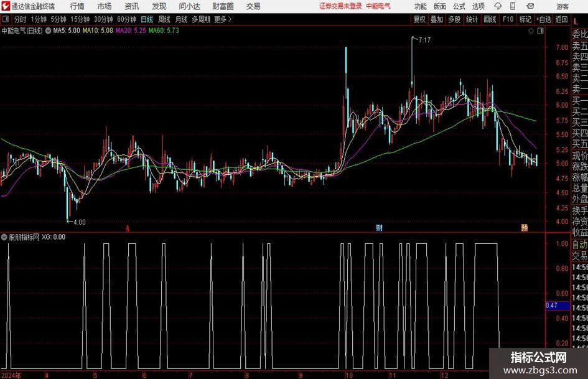Click the 画线 drawing button
The image size is (588, 379).
(x=490, y=19)
